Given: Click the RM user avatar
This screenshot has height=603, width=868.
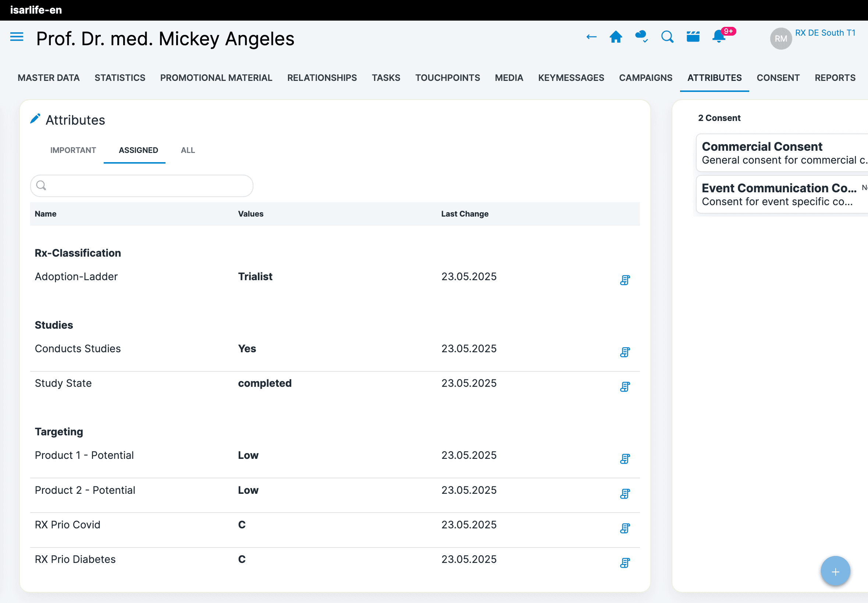Looking at the screenshot, I should [x=781, y=39].
